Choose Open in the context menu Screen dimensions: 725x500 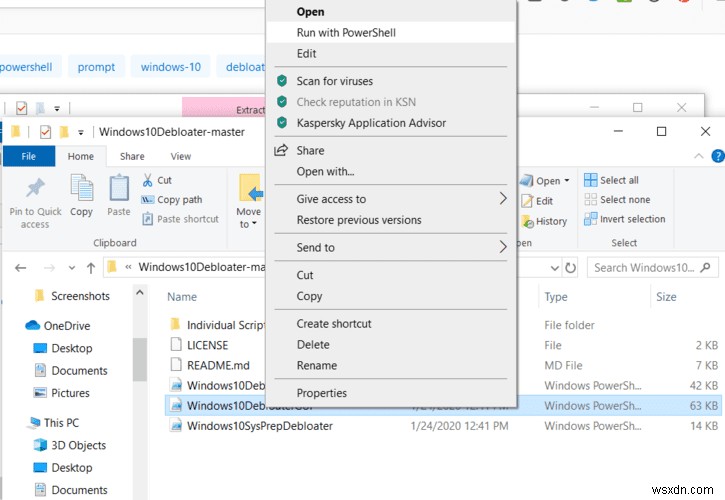[391, 12]
